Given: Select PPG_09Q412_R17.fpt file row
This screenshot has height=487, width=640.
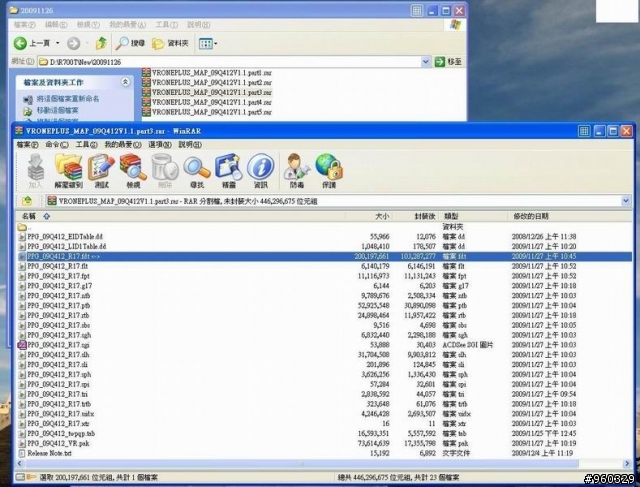Looking at the screenshot, I should pyautogui.click(x=325, y=276).
